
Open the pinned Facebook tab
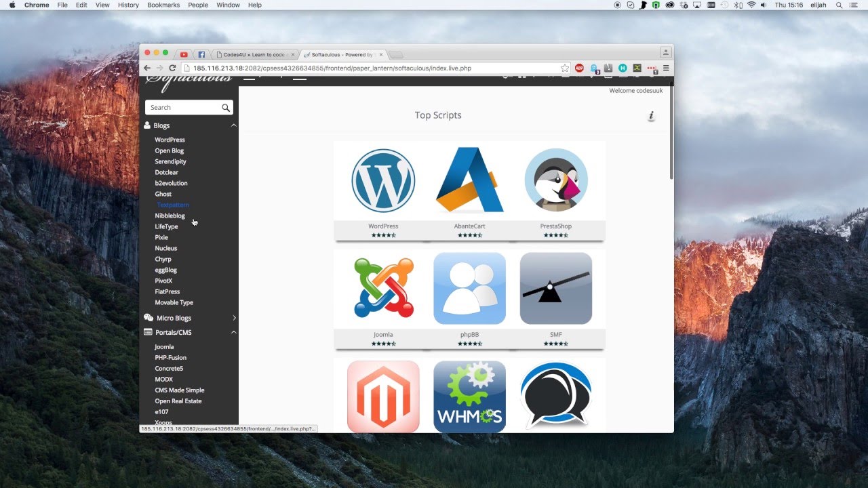tap(201, 55)
